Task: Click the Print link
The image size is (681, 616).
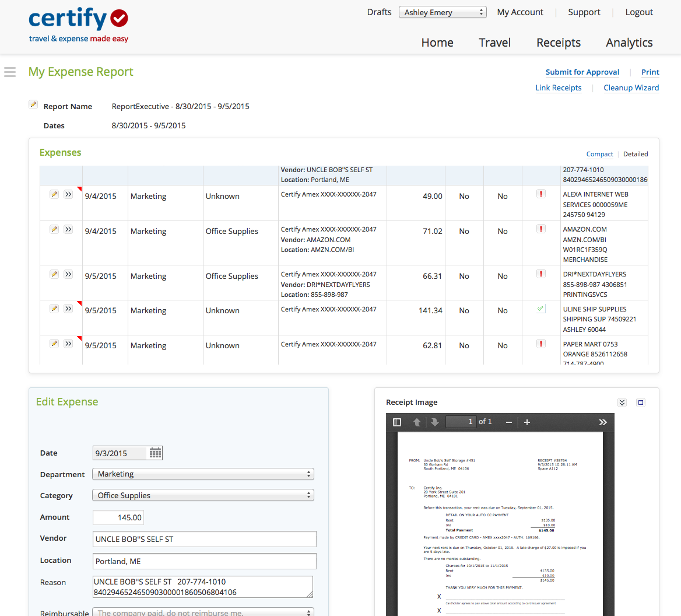Action: [x=650, y=72]
